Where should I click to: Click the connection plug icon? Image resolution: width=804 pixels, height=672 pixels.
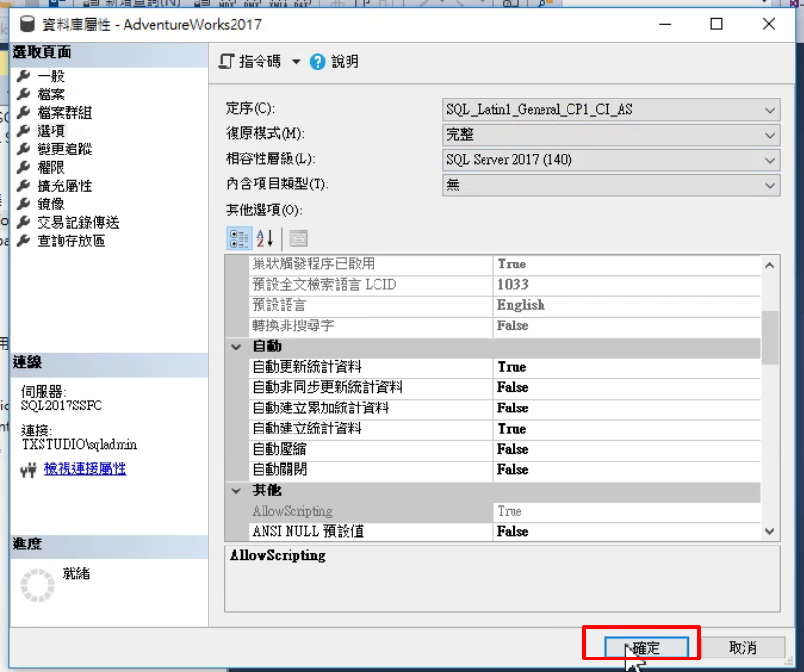[x=29, y=469]
